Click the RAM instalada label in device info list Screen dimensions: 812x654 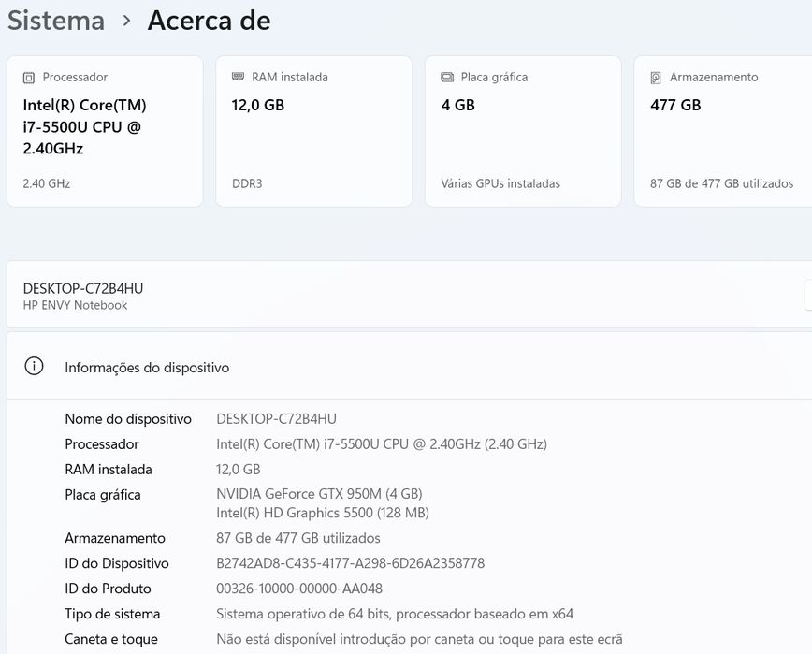[109, 470]
